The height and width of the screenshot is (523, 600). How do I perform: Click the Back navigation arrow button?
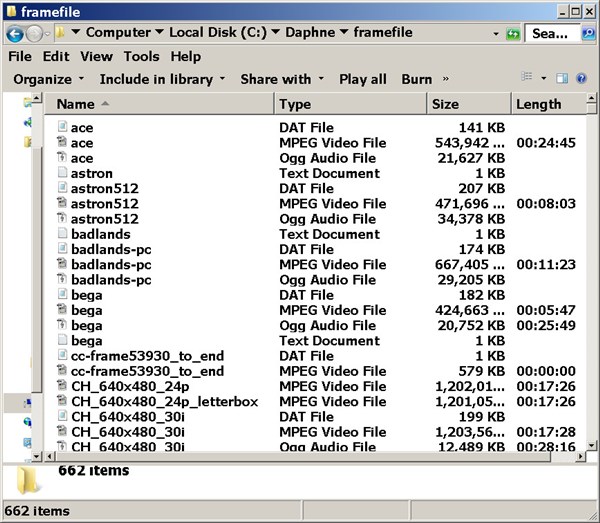pos(15,33)
